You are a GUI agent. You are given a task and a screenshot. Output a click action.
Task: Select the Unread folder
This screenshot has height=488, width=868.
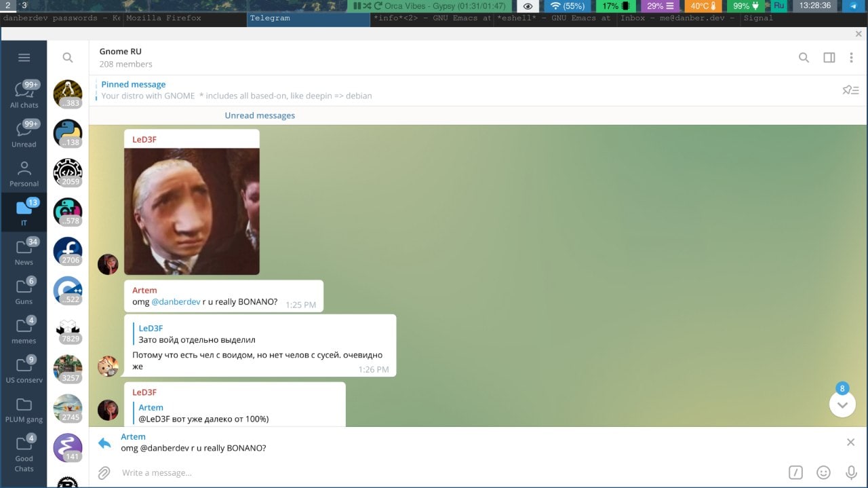click(x=24, y=134)
